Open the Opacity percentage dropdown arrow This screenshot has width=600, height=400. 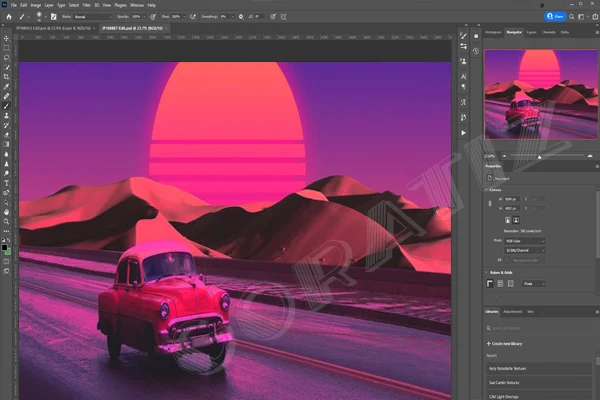(144, 17)
